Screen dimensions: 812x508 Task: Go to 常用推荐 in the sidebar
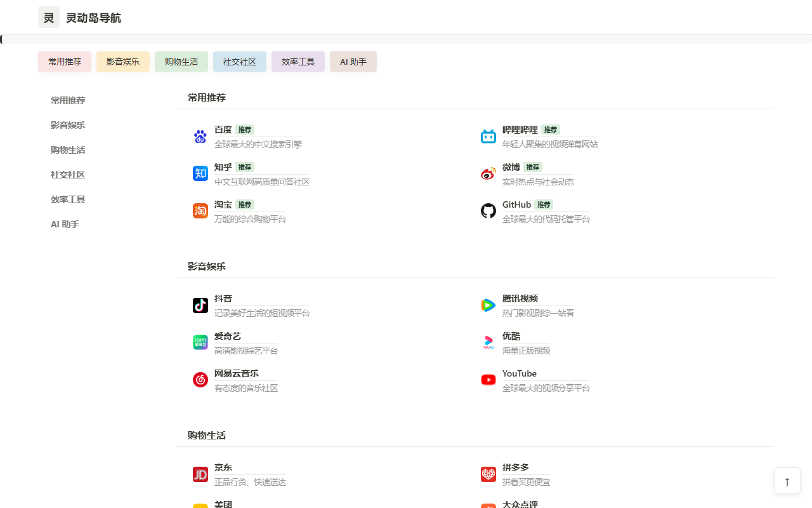click(x=68, y=100)
